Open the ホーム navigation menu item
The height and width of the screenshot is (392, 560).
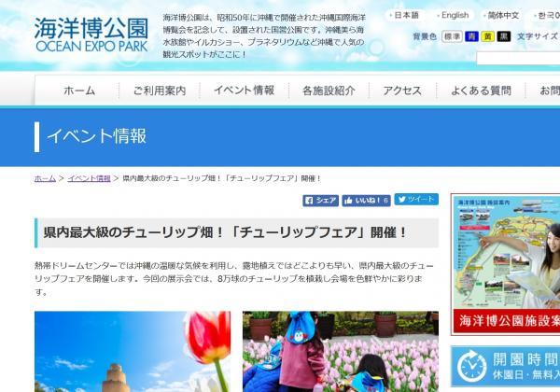(x=79, y=91)
